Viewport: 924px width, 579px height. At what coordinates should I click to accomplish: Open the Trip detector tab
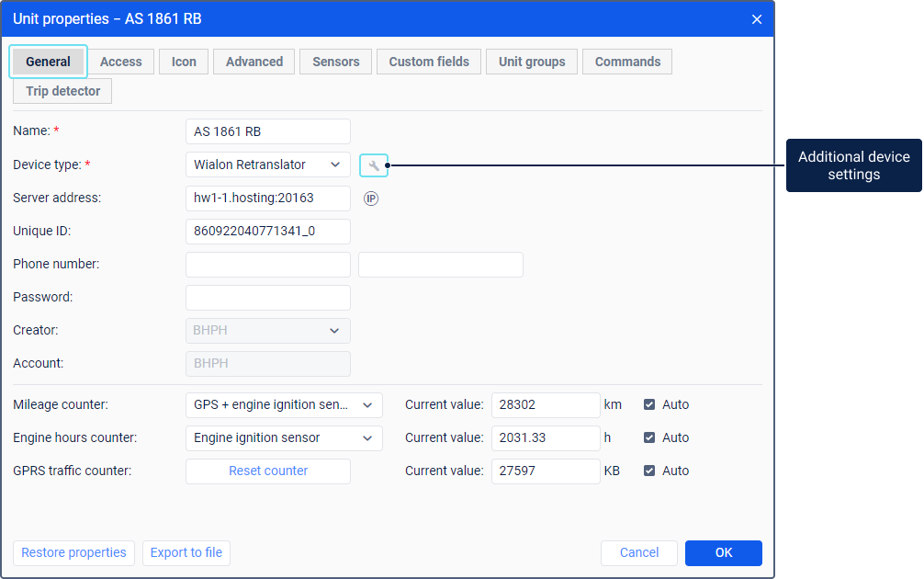[62, 91]
